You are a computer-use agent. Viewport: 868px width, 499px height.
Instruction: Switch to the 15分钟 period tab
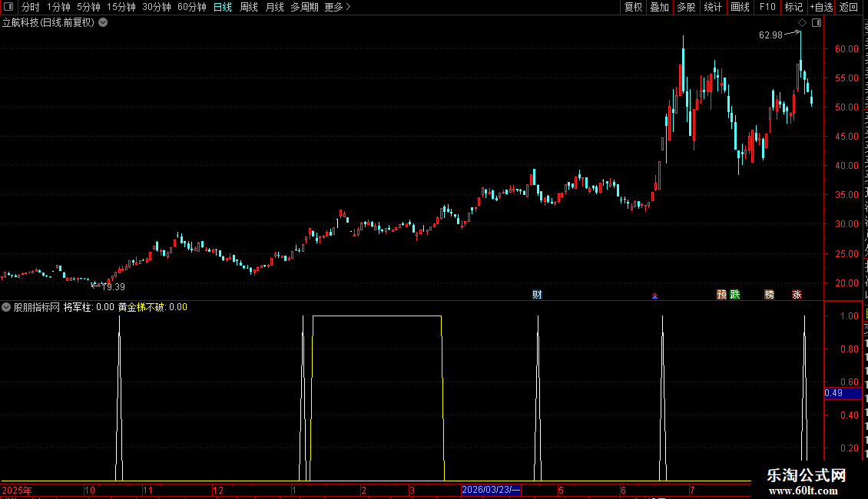[x=121, y=7]
